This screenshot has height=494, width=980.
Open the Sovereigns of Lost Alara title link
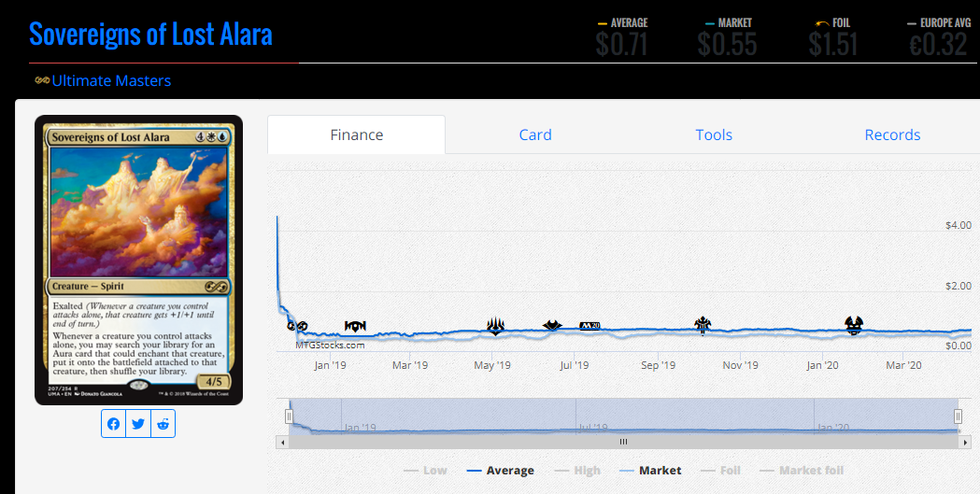point(150,34)
